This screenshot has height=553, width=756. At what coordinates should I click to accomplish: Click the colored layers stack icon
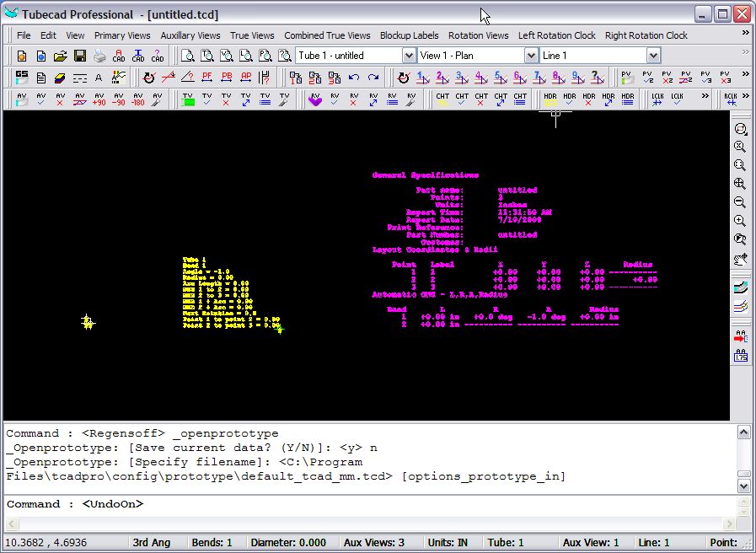(x=60, y=78)
